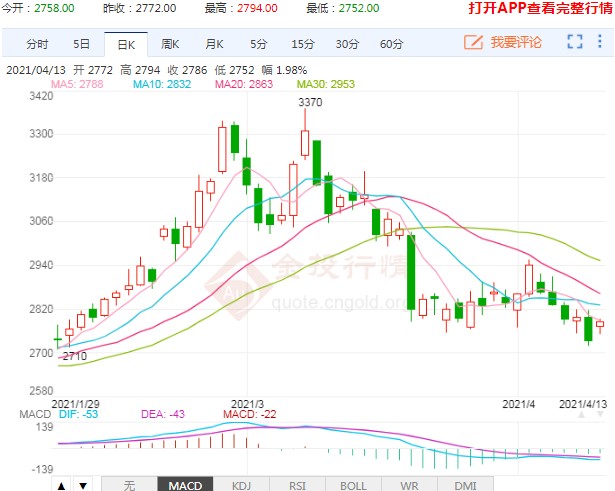Screen dimensions: 615x491
Task: Click the 幅 1.98% amplitude value
Action: pos(284,70)
